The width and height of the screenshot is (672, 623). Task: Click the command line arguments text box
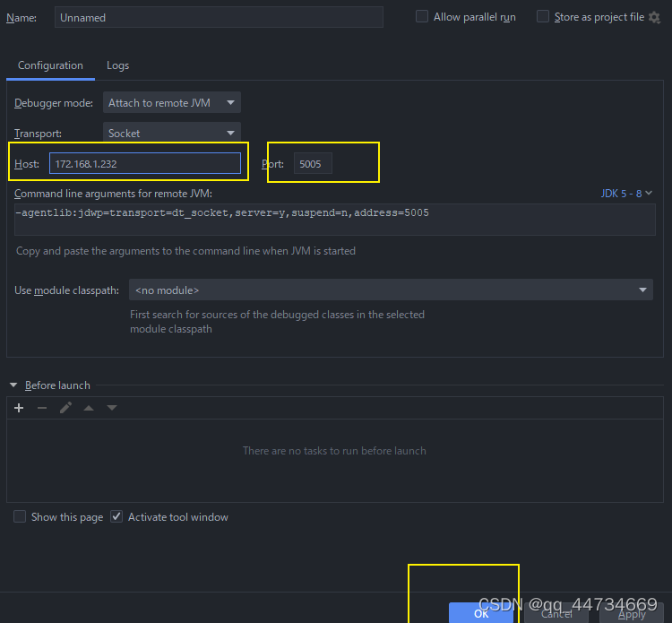tap(335, 220)
